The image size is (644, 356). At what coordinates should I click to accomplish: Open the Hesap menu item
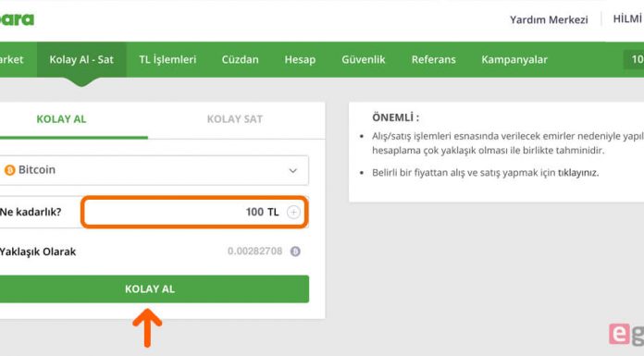(300, 59)
